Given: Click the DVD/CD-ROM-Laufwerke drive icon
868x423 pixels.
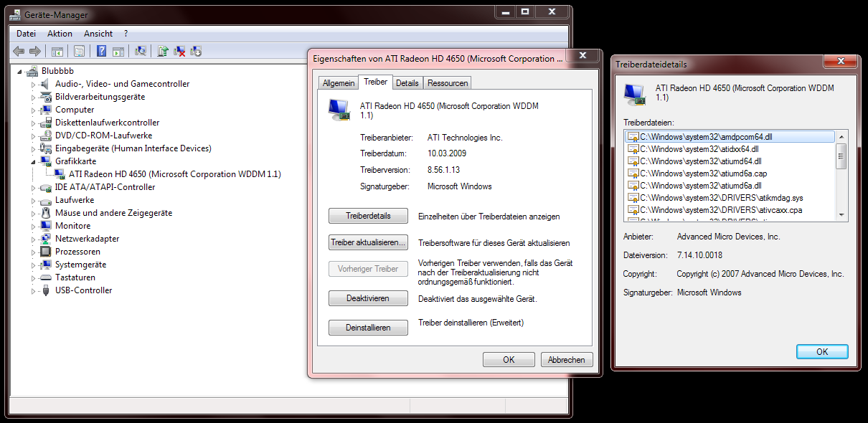Looking at the screenshot, I should point(46,136).
